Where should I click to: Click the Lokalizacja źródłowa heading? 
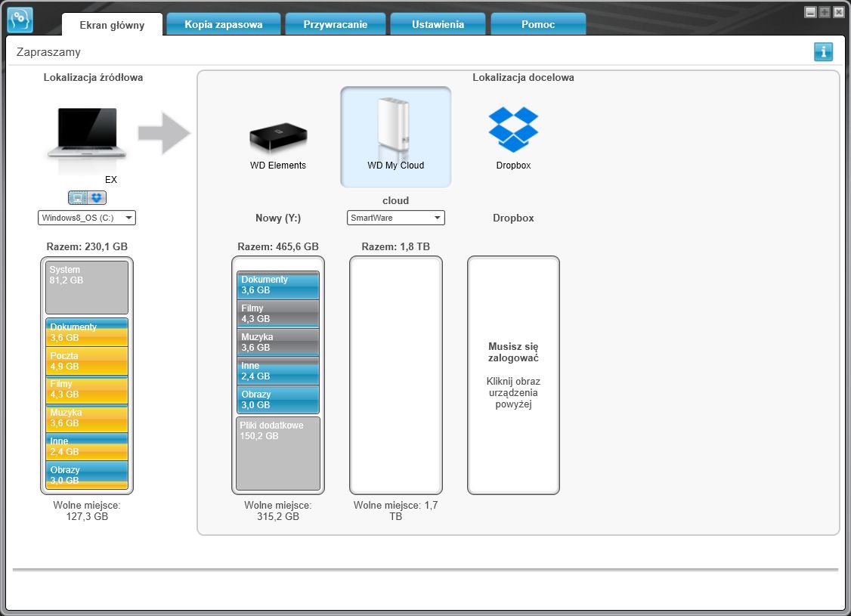click(x=94, y=77)
